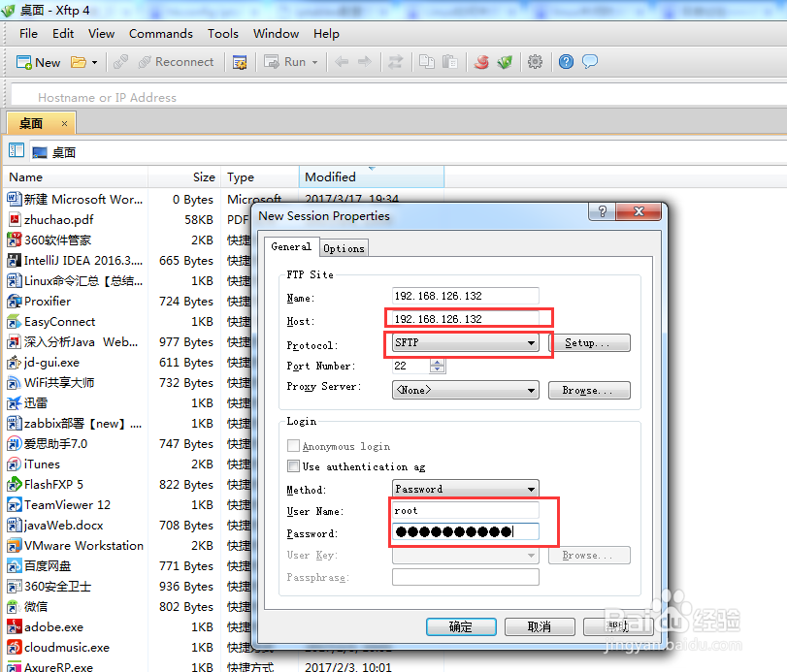This screenshot has height=672, width=787.
Task: Open the Edit menu
Action: [x=63, y=34]
